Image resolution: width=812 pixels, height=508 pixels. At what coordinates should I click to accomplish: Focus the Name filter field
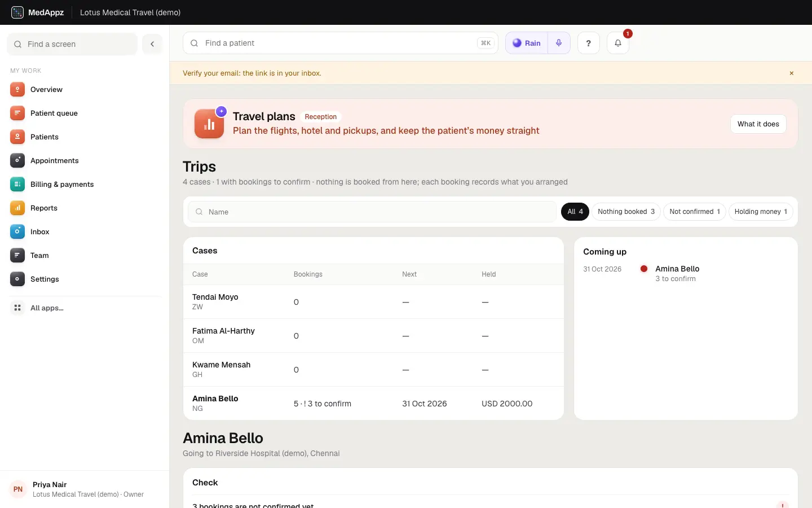click(372, 212)
